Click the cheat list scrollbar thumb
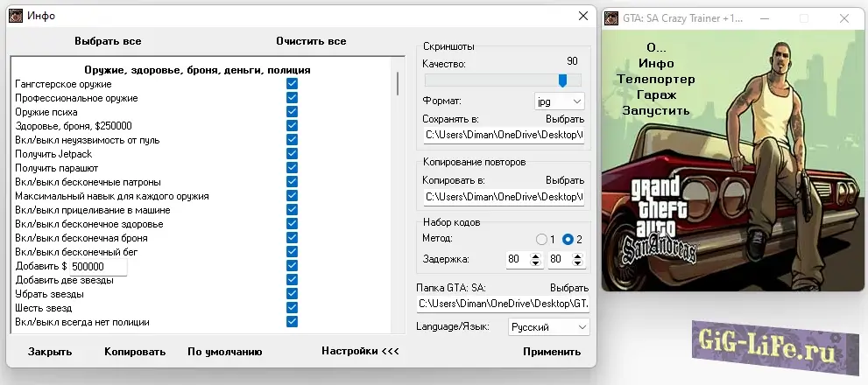 (x=397, y=83)
